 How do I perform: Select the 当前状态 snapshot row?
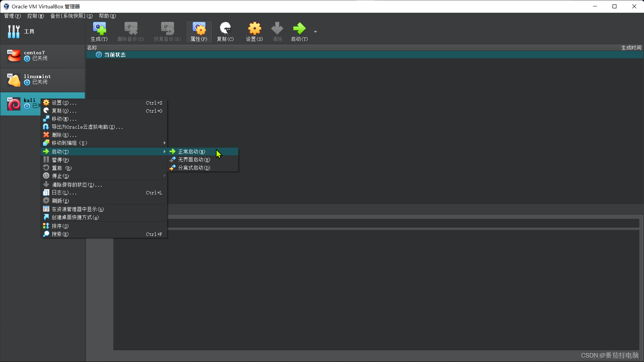click(365, 55)
